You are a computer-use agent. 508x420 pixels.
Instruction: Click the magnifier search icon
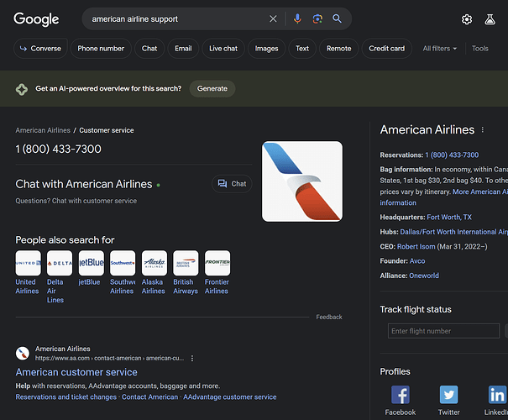[338, 18]
